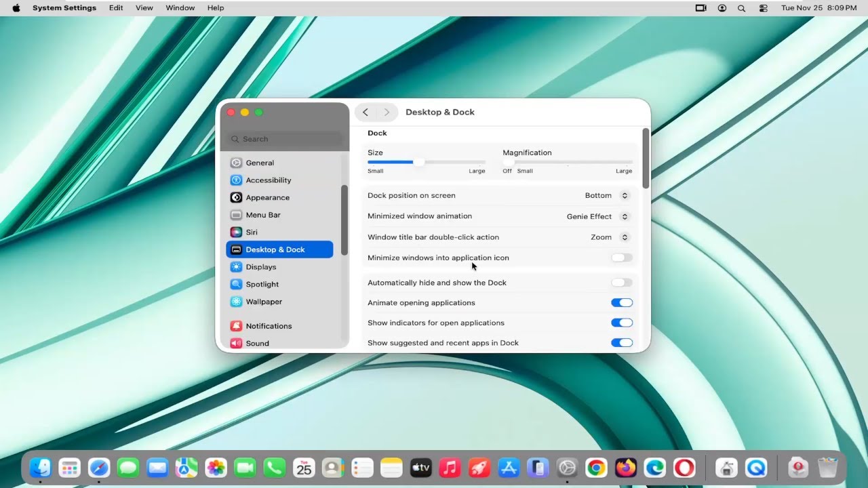Open Mail app in Dock
Viewport: 868px width, 488px height.
(x=157, y=468)
